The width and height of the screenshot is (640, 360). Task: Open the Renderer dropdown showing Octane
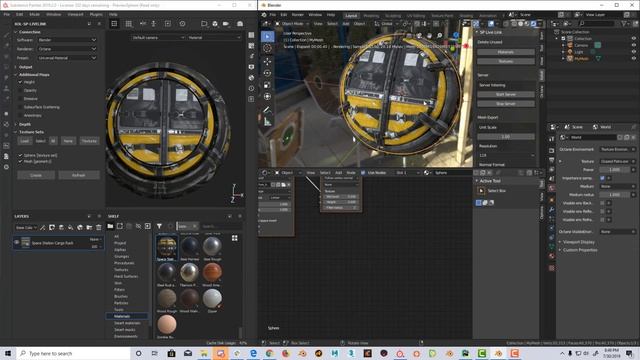click(67, 49)
